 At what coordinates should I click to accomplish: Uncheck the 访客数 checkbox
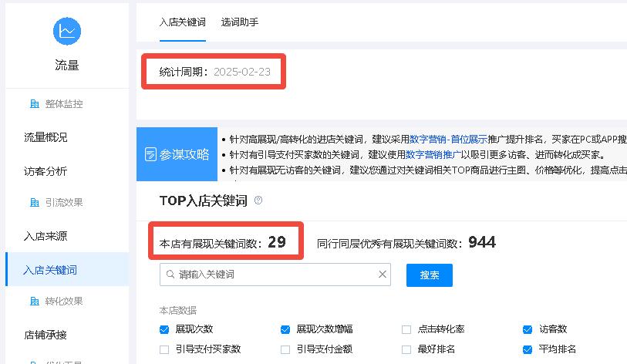pyautogui.click(x=528, y=329)
